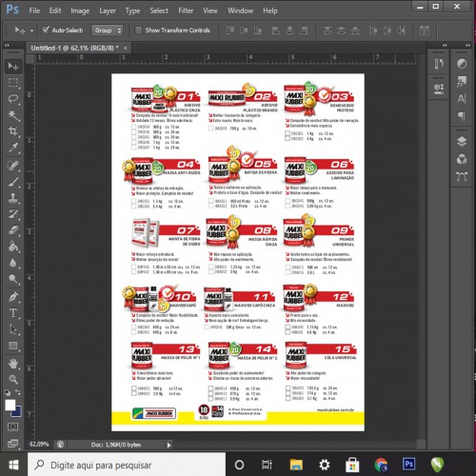The width and height of the screenshot is (476, 476).
Task: Open File Explorer from the taskbar
Action: coord(296,466)
